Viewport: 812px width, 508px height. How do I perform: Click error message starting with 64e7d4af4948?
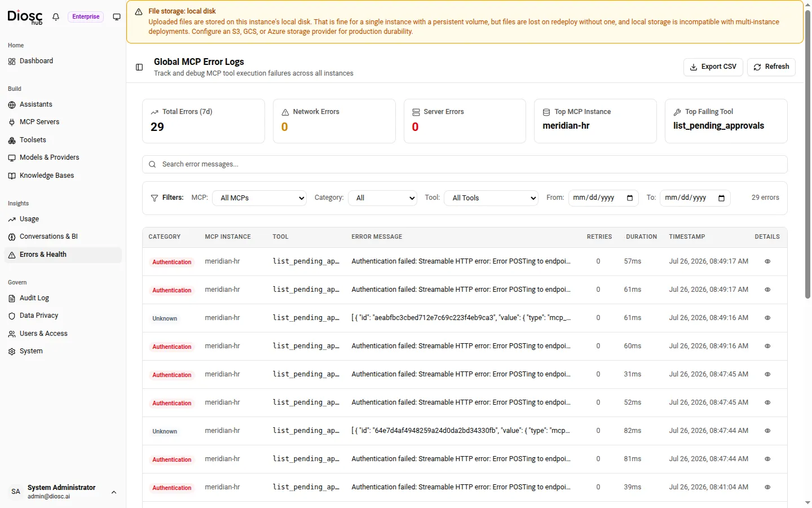[x=461, y=431]
